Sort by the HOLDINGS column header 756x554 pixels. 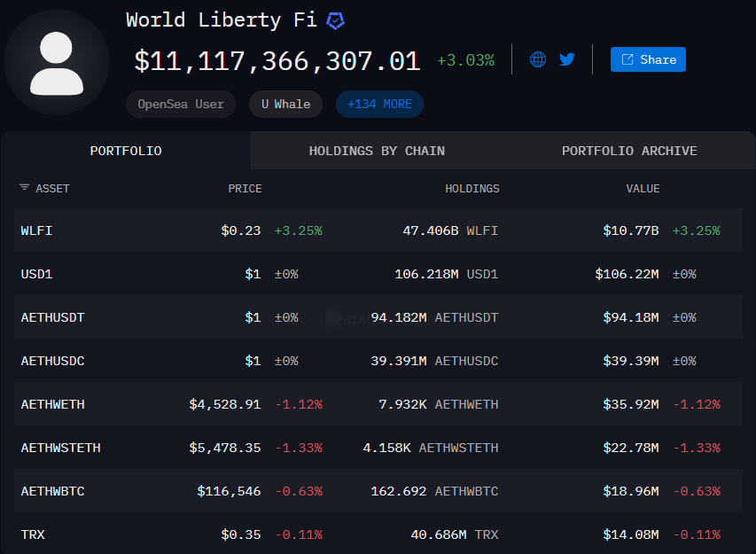click(472, 189)
